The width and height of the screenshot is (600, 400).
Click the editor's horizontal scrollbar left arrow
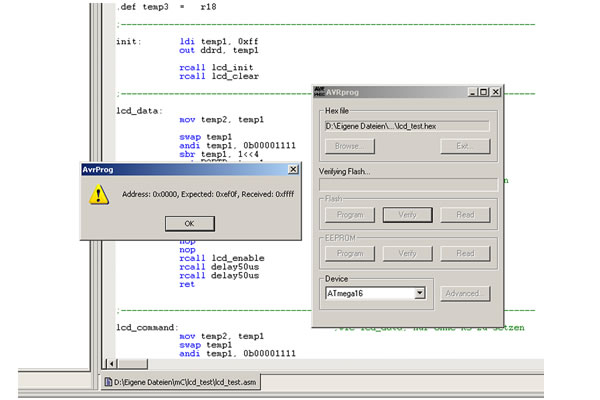[x=111, y=363]
